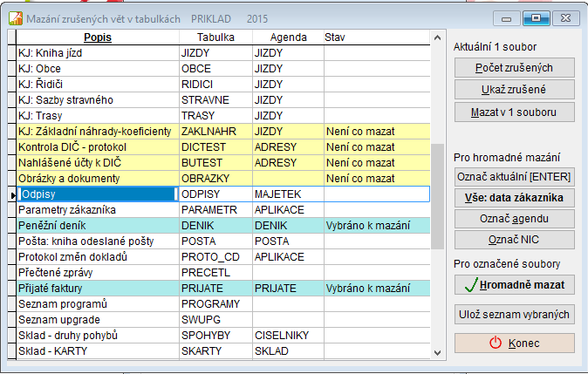Click the Ukaž zrušené button
The width and height of the screenshot is (588, 374).
(x=514, y=90)
